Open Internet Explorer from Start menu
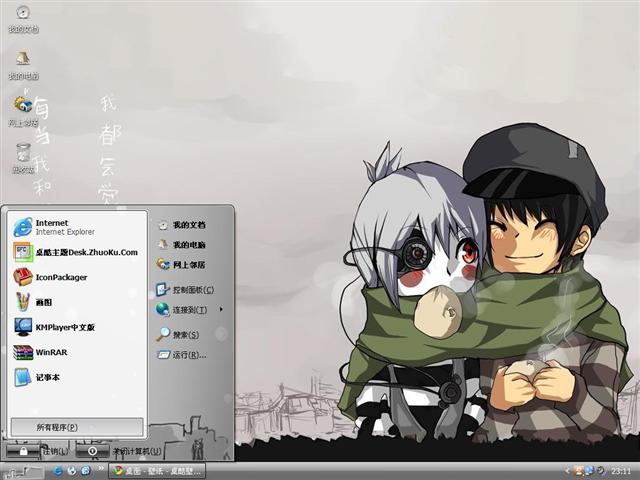The width and height of the screenshot is (640, 480). click(78, 227)
